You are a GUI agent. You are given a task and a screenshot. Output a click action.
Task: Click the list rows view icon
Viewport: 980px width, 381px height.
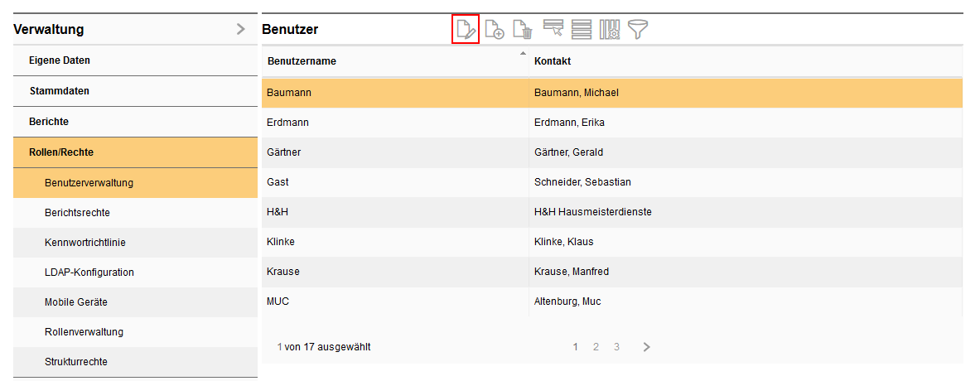(582, 30)
